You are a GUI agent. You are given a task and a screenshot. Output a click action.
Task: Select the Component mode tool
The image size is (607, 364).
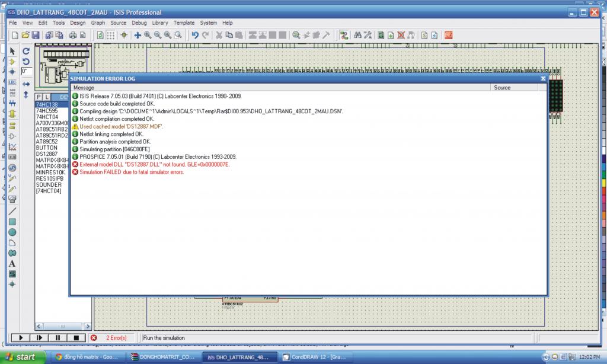pos(12,62)
